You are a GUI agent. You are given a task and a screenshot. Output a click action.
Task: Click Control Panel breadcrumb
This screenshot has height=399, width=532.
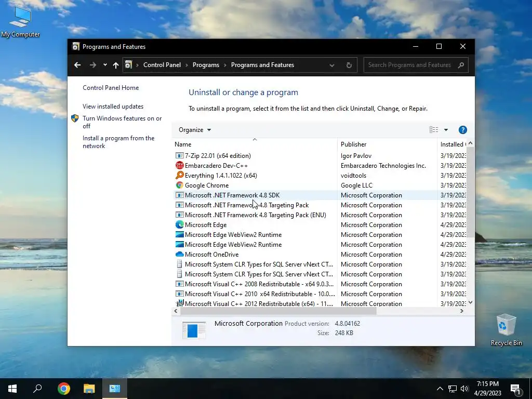pyautogui.click(x=162, y=65)
